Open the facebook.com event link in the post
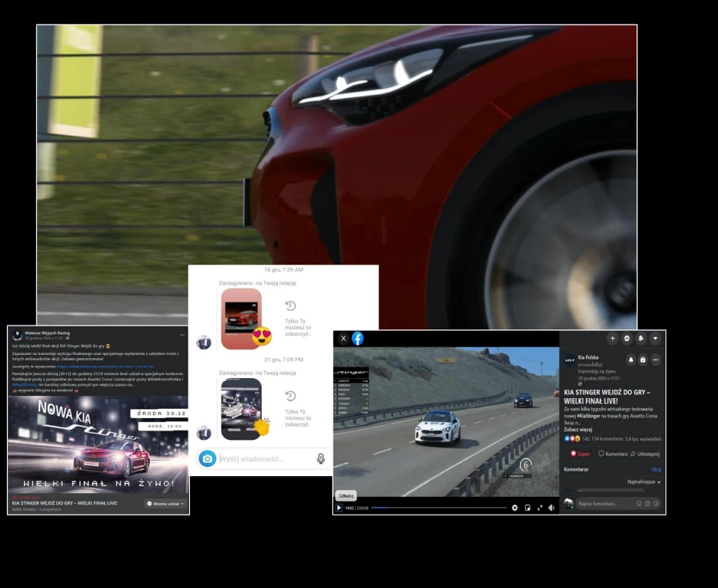 point(105,367)
